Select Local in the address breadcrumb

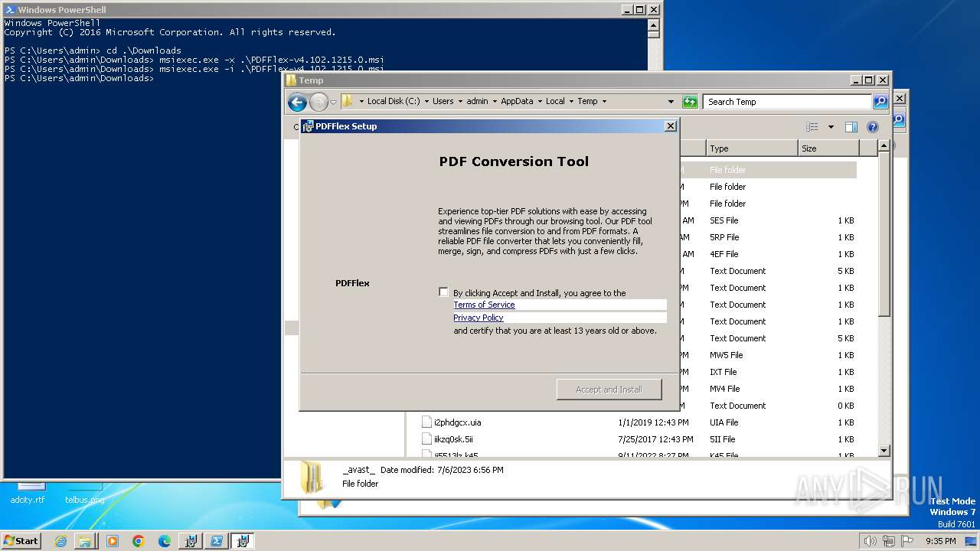pyautogui.click(x=555, y=101)
